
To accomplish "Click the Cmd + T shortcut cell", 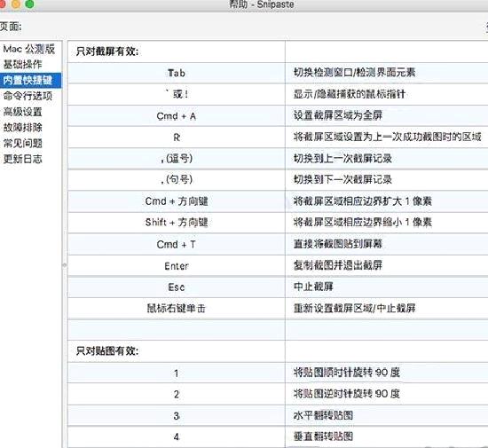I will pos(177,244).
